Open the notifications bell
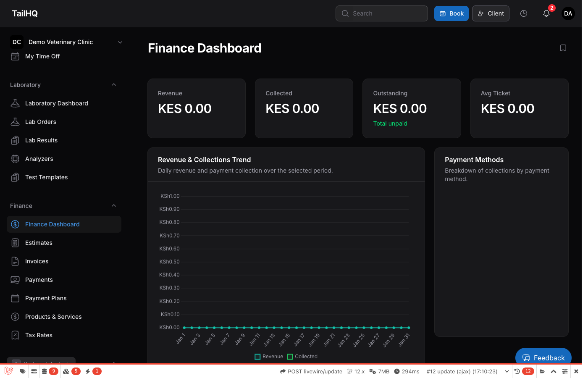 pyautogui.click(x=546, y=13)
